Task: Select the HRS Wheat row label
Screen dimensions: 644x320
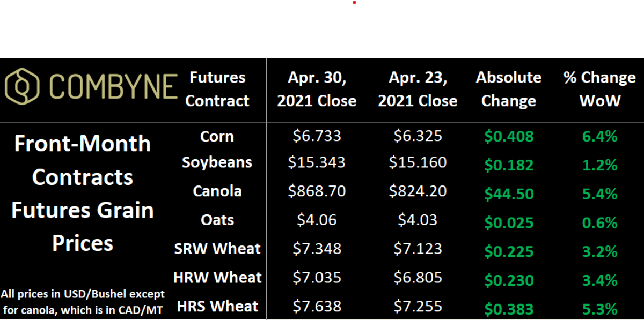Action: (x=217, y=307)
